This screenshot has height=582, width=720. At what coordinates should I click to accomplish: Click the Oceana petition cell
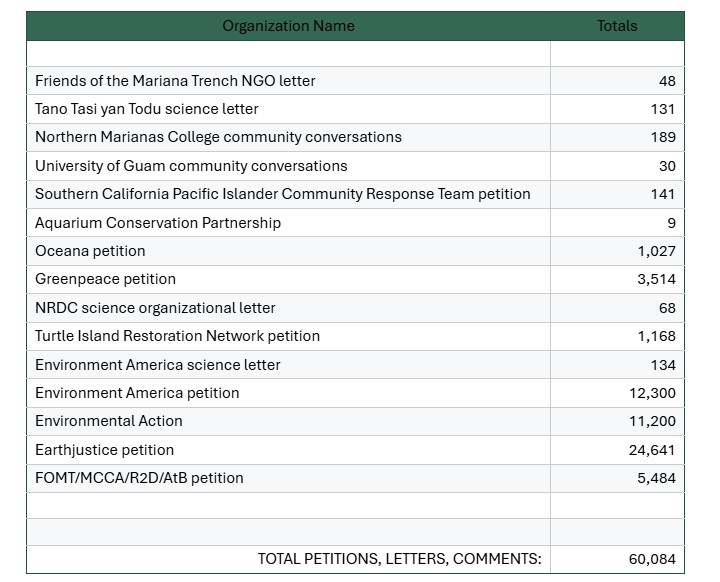(90, 251)
